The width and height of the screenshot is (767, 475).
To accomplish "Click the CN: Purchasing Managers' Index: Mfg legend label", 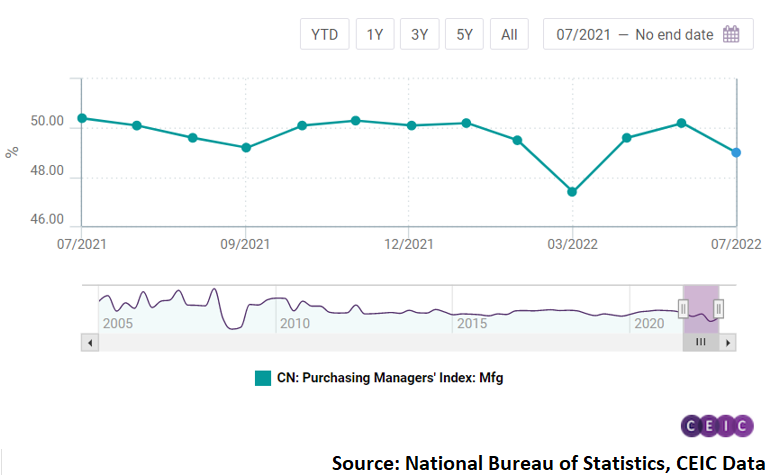I will (390, 378).
